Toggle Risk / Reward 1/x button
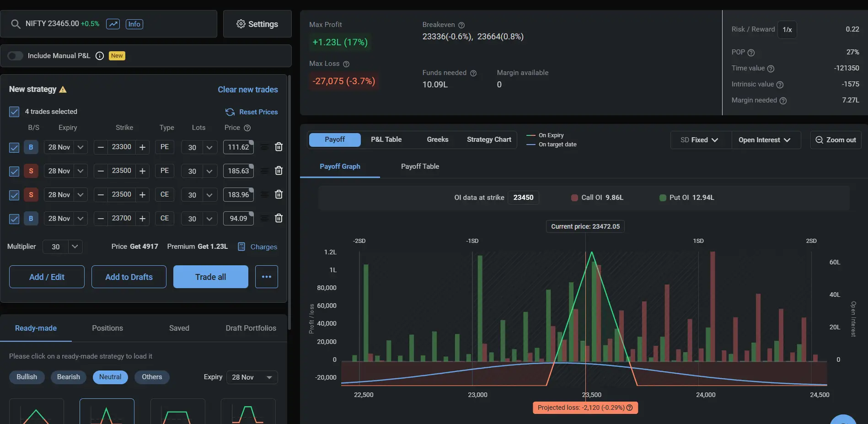Image resolution: width=868 pixels, height=424 pixels. [787, 30]
